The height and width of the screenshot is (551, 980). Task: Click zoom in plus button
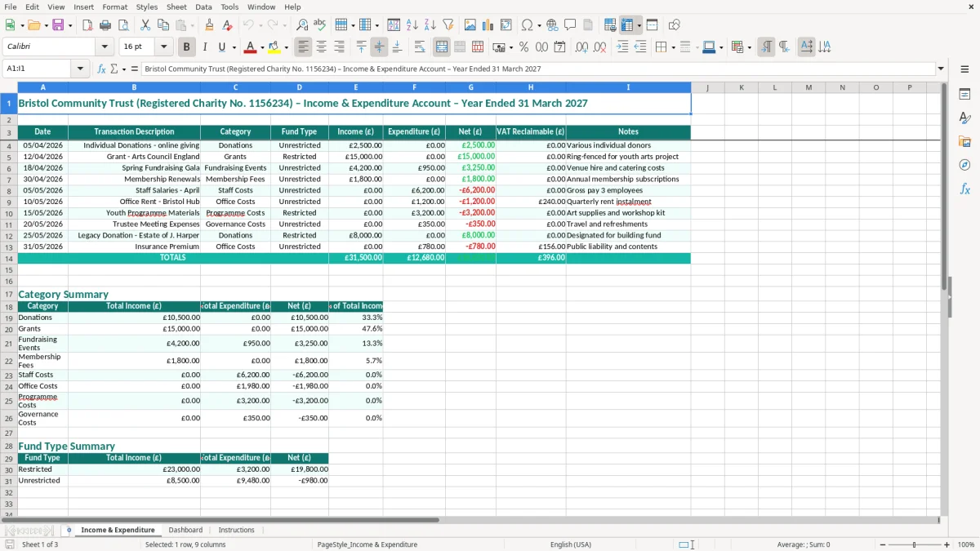[947, 544]
